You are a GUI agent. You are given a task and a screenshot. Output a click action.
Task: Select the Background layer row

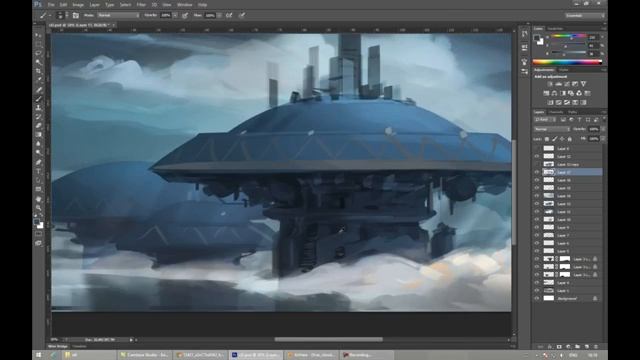568,298
